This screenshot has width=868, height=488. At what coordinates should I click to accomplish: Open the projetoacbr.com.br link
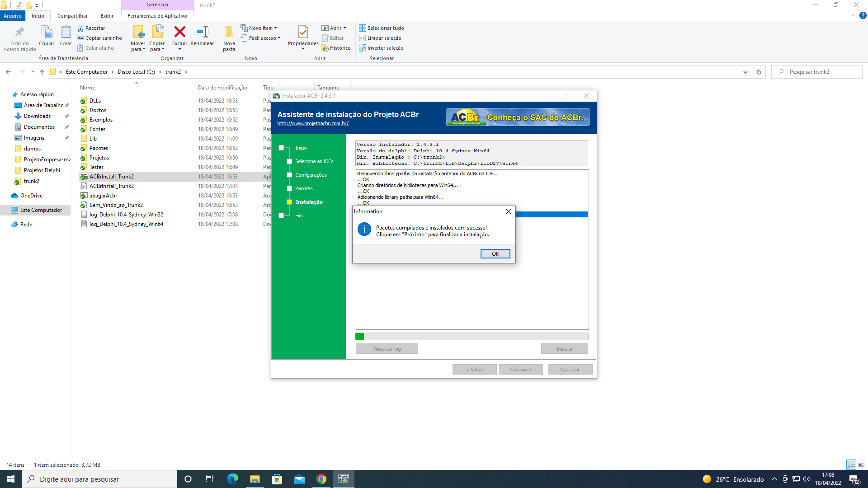coord(313,123)
